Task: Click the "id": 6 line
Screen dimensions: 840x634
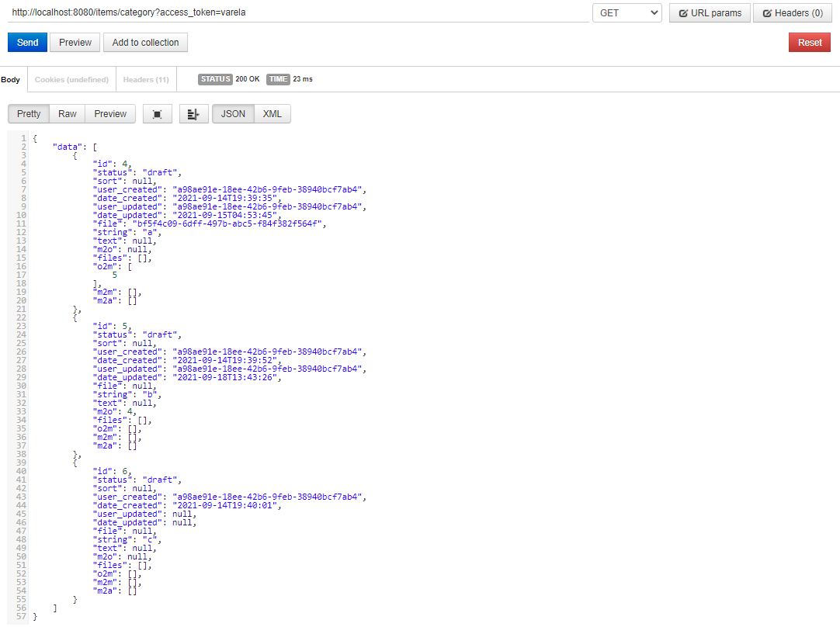Action: (x=112, y=471)
